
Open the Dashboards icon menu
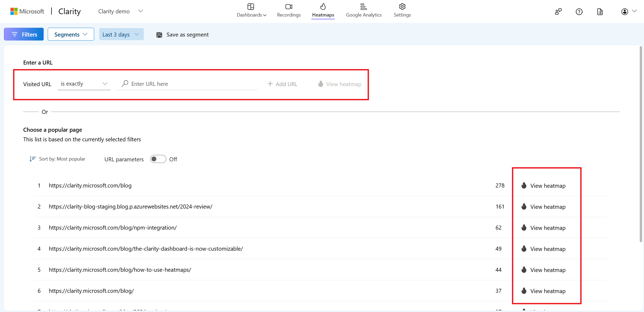click(251, 6)
